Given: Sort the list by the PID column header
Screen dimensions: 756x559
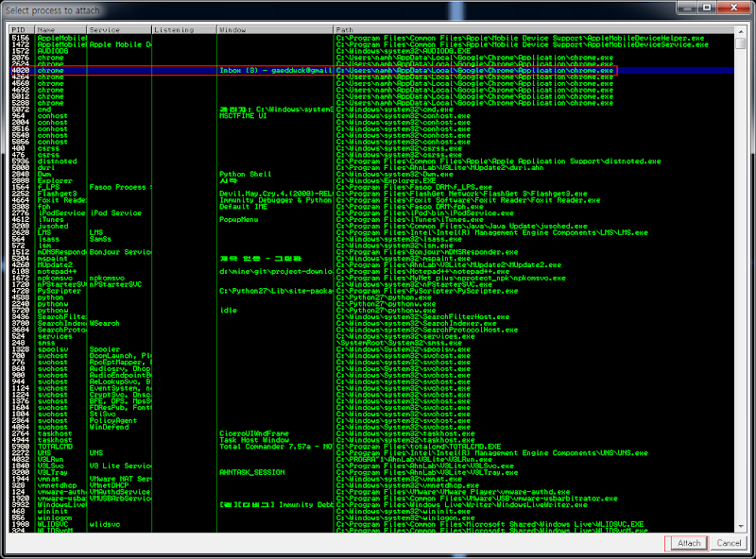Looking at the screenshot, I should pos(22,30).
